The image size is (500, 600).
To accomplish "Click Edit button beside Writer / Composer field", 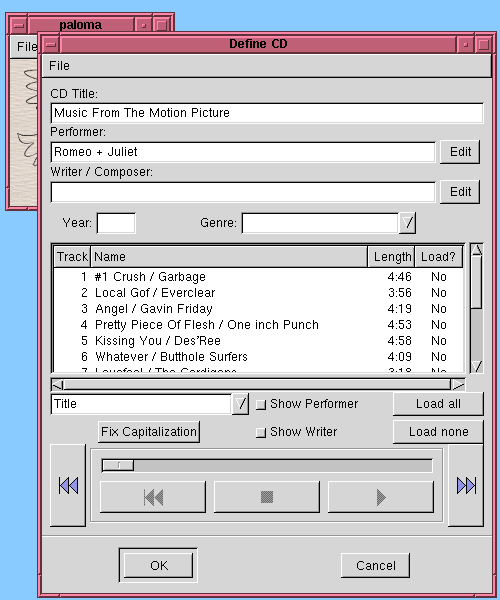I will (x=460, y=191).
